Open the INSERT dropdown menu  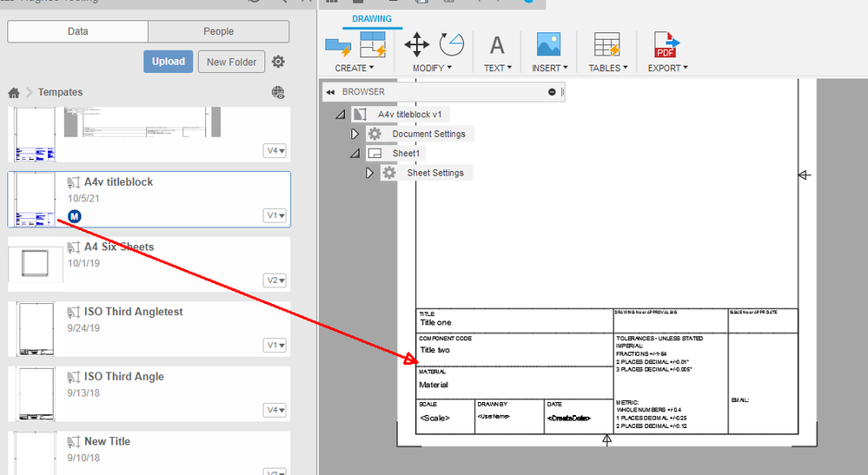click(x=550, y=68)
